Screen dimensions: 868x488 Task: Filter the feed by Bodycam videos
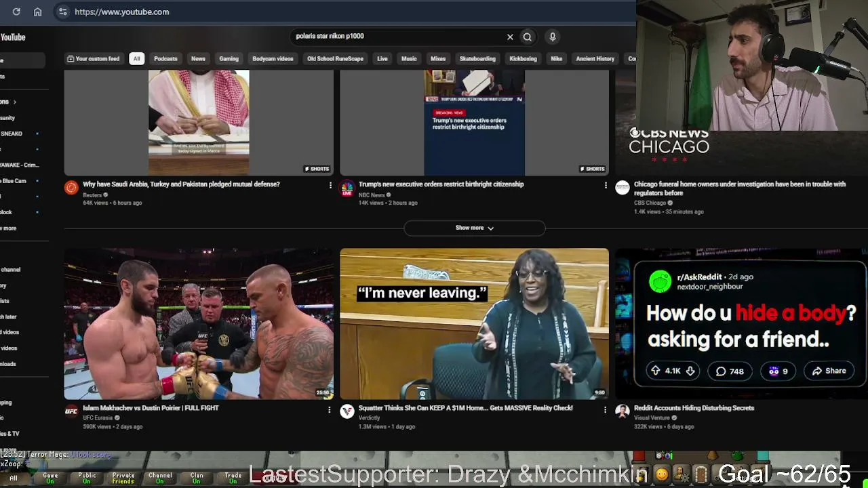273,59
